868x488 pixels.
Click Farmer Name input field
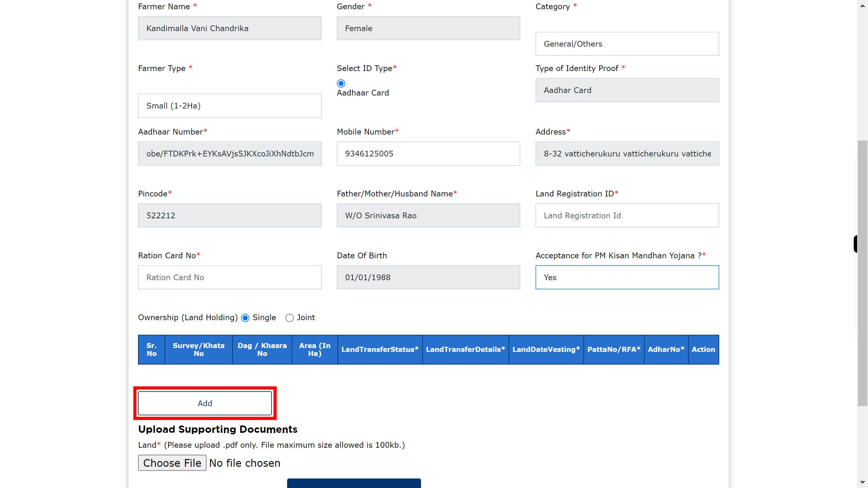coord(229,28)
